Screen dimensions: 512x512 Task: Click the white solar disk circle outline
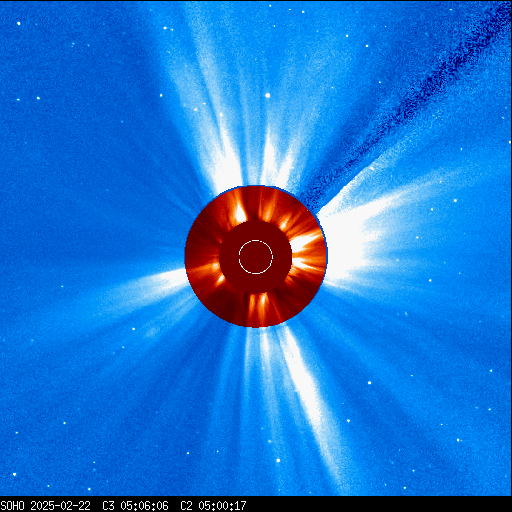click(x=256, y=257)
